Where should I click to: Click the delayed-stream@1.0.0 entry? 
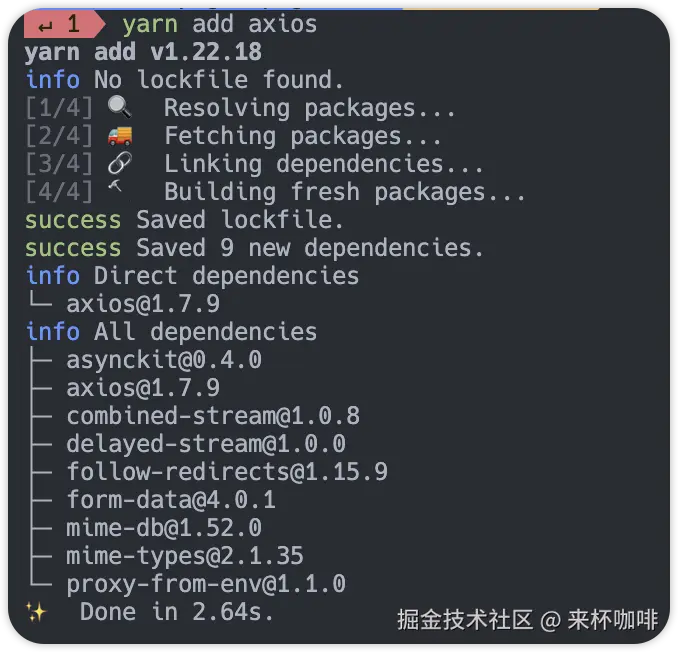pos(206,443)
